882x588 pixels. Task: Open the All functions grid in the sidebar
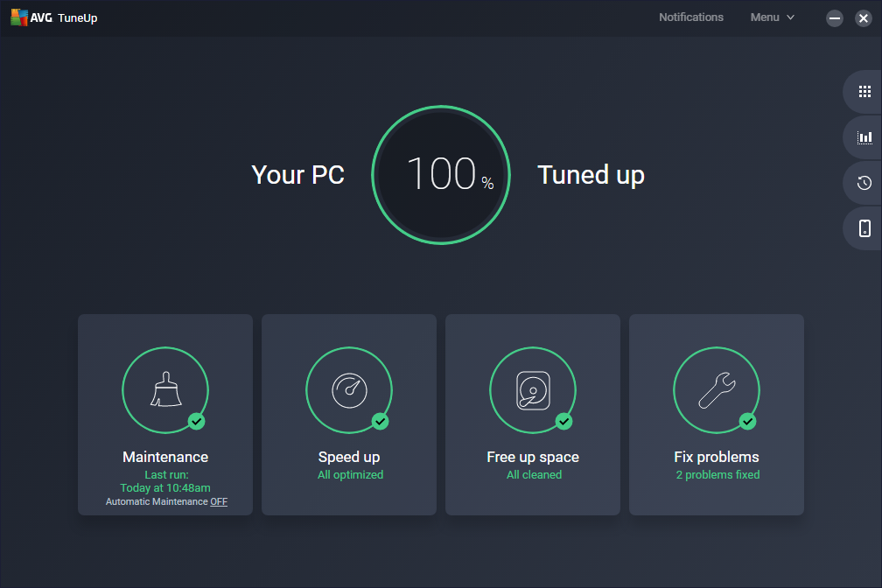pyautogui.click(x=864, y=91)
